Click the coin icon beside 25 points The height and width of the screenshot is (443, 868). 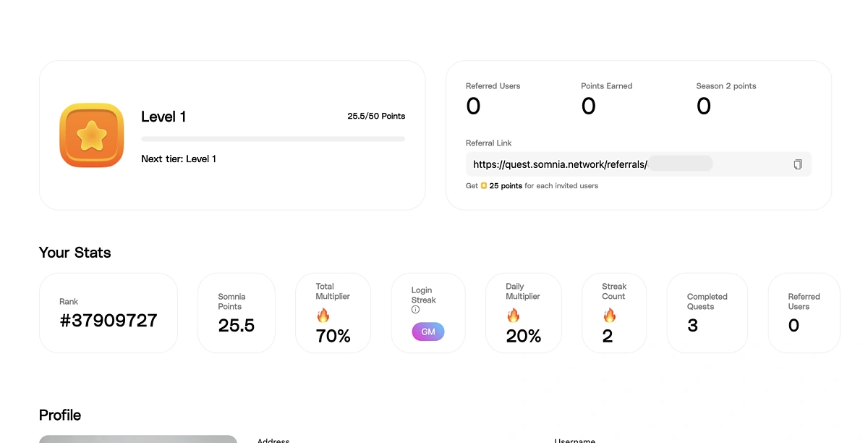point(484,186)
